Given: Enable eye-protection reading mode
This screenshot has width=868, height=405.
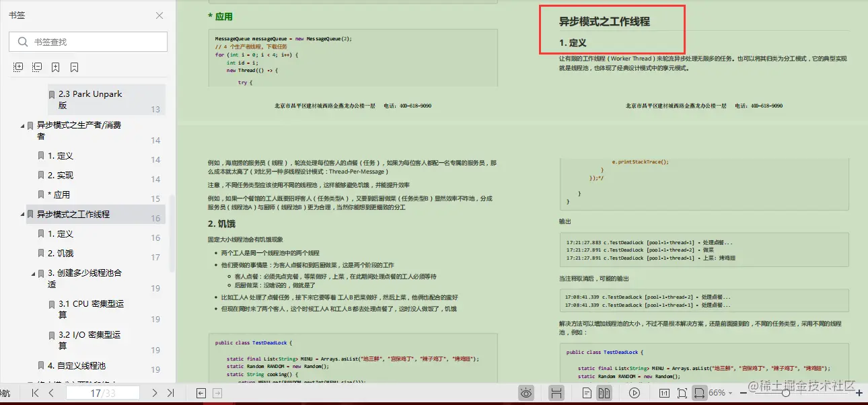Looking at the screenshot, I should point(526,393).
